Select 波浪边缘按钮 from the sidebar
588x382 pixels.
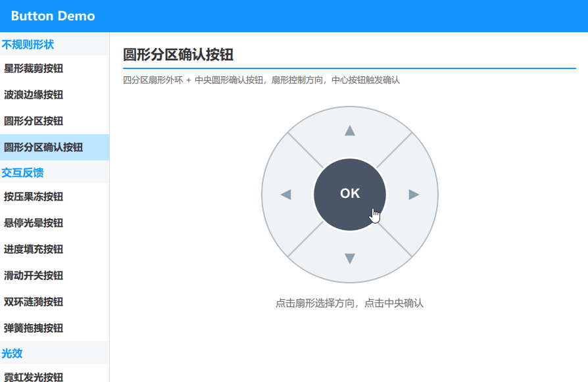55,95
